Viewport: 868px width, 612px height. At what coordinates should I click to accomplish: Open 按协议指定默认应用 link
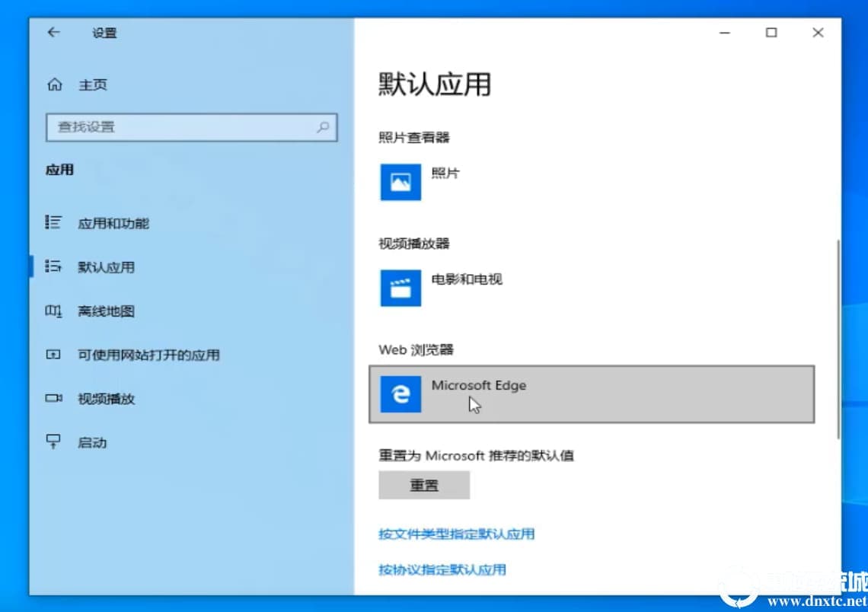[442, 569]
